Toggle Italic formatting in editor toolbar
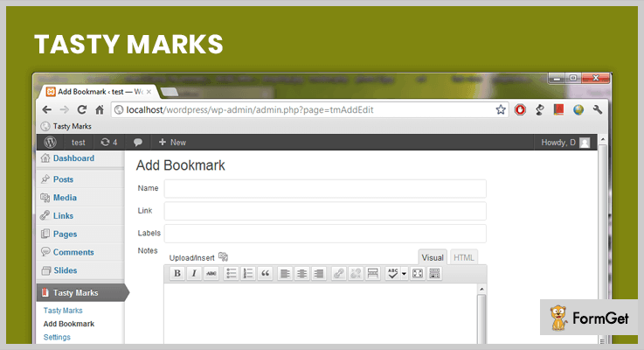Screen dimensions: 644x350 pos(194,274)
